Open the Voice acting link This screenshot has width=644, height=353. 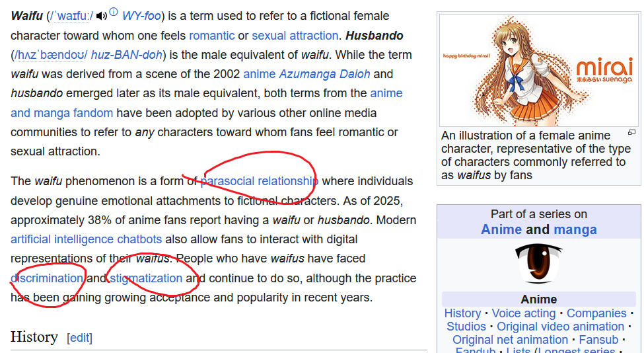[524, 313]
